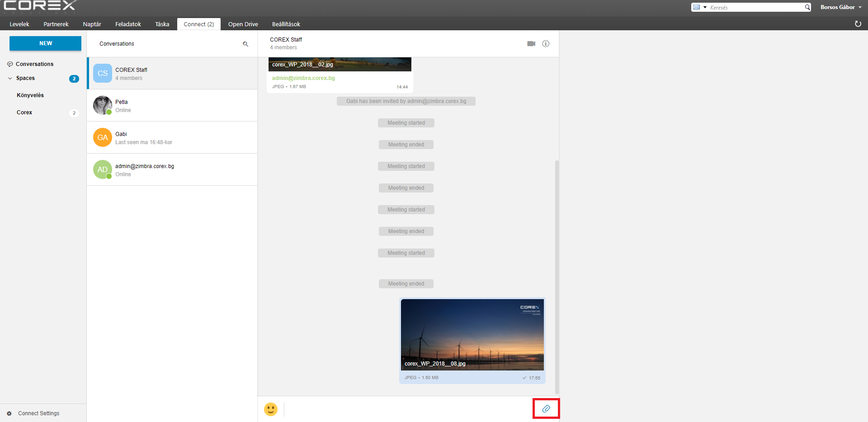Screen dimensions: 868x422
Task: Select Conversations in the left sidebar
Action: (x=34, y=64)
